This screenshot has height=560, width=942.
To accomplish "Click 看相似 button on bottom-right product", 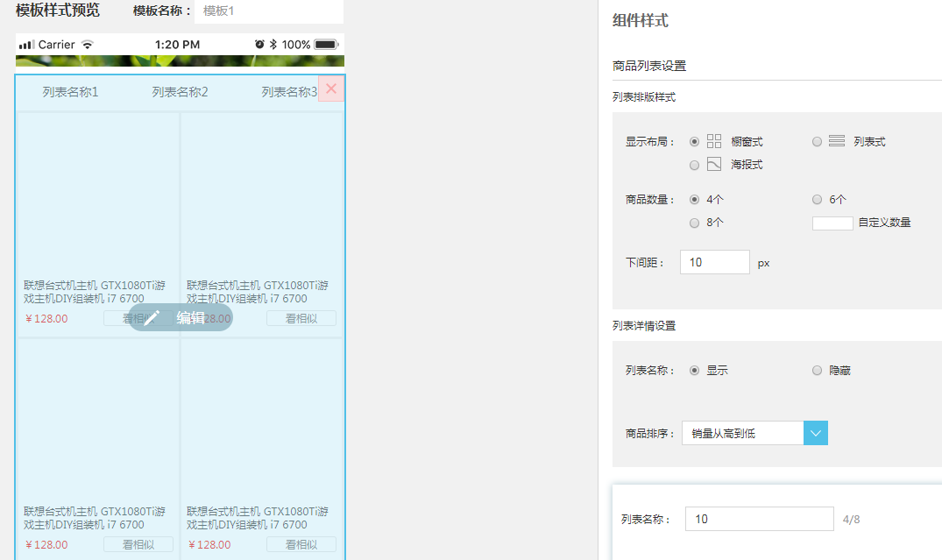I will point(301,544).
